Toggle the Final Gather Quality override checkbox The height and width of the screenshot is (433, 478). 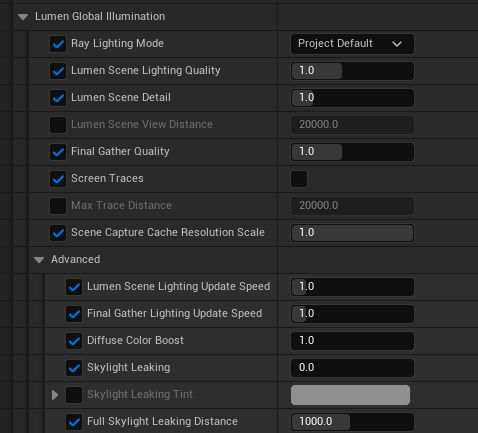pyautogui.click(x=58, y=152)
